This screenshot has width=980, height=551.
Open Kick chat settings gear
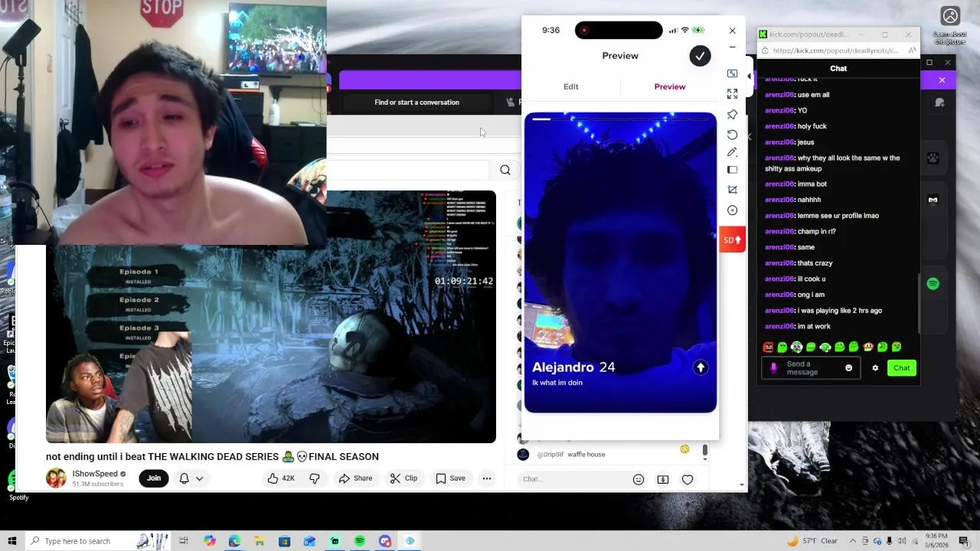point(875,368)
